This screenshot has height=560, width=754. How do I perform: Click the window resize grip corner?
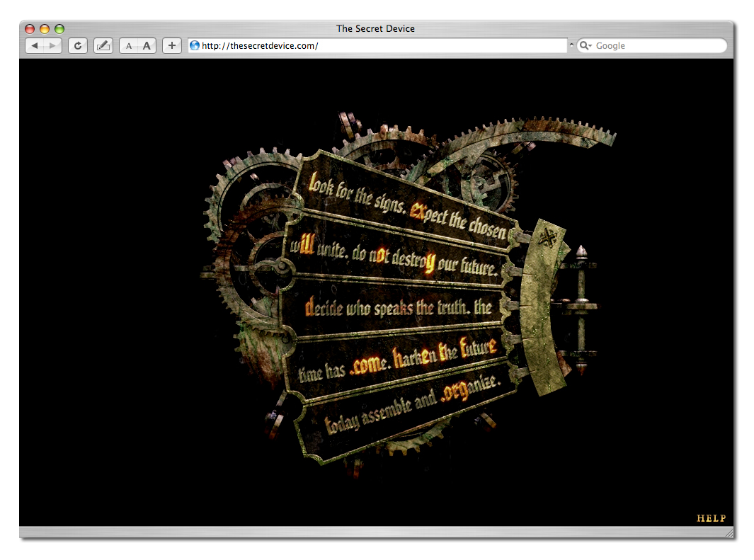click(x=729, y=532)
